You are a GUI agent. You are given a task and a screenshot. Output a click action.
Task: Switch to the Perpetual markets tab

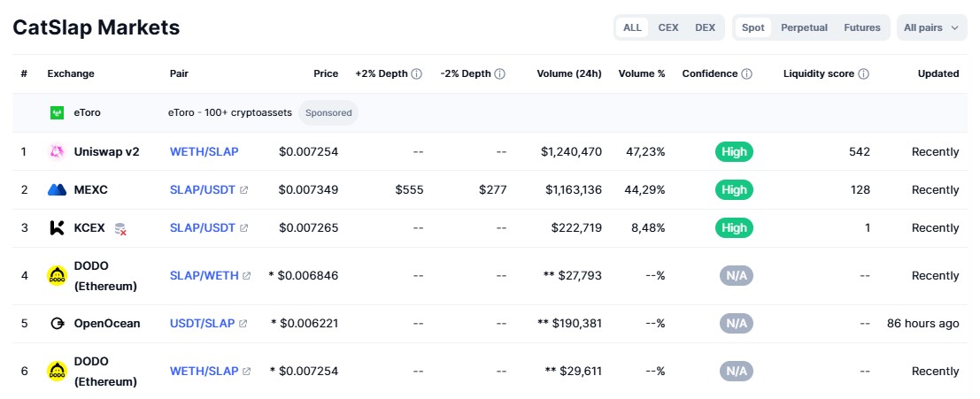pyautogui.click(x=804, y=27)
